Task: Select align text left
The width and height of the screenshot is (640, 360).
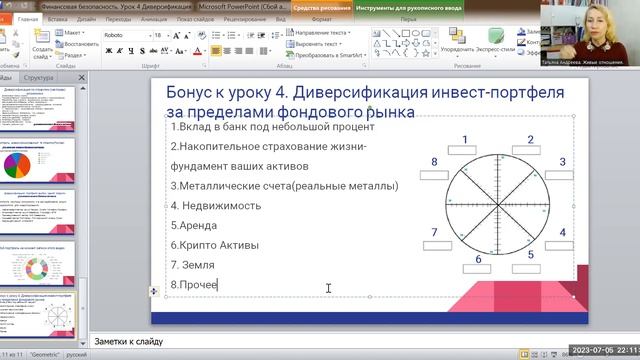Action: coord(216,51)
